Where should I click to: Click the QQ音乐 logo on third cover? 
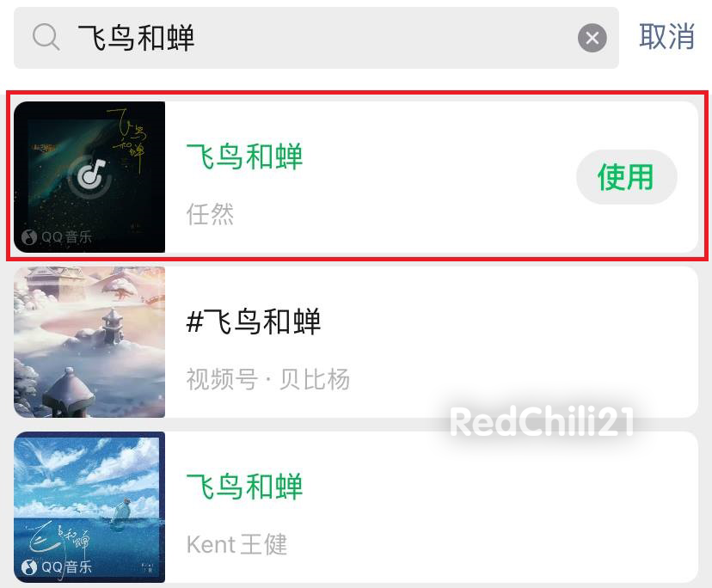(57, 567)
